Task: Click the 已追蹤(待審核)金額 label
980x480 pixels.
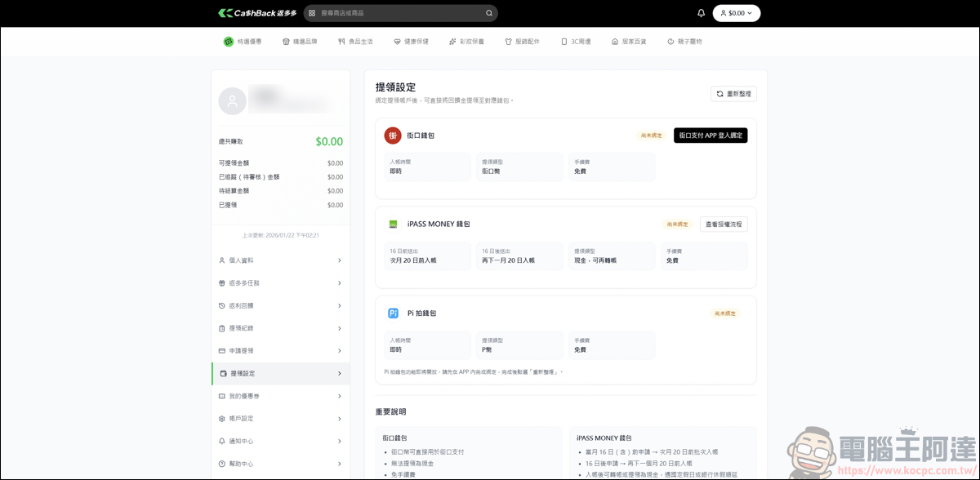Action: point(249,177)
